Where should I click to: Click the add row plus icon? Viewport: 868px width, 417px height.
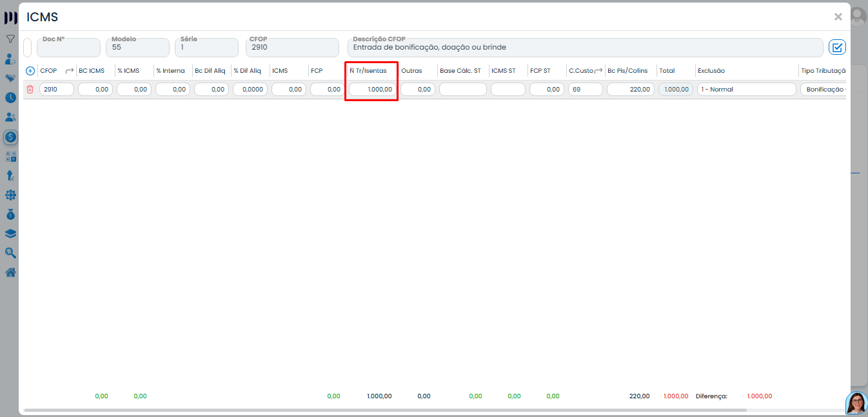coord(30,71)
